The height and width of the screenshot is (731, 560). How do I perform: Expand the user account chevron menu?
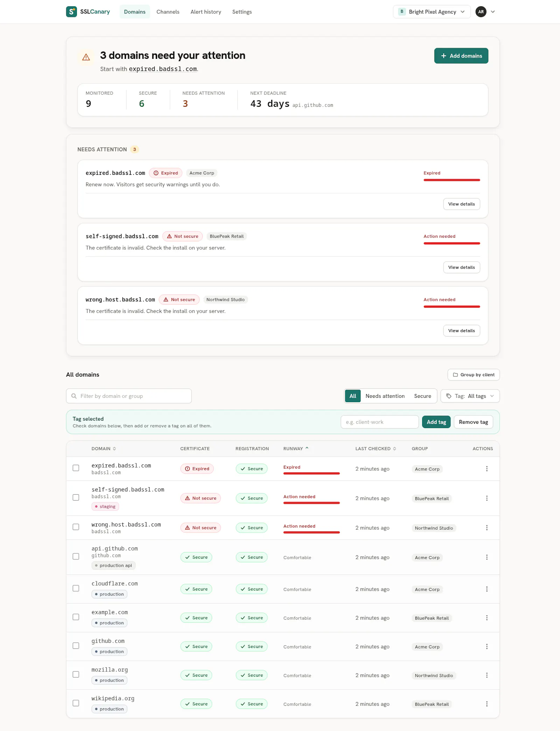click(x=493, y=12)
